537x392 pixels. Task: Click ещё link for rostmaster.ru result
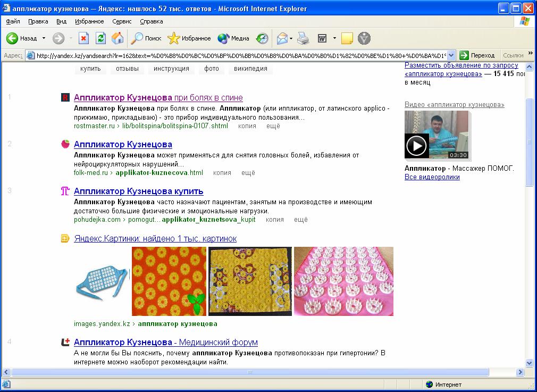point(273,126)
